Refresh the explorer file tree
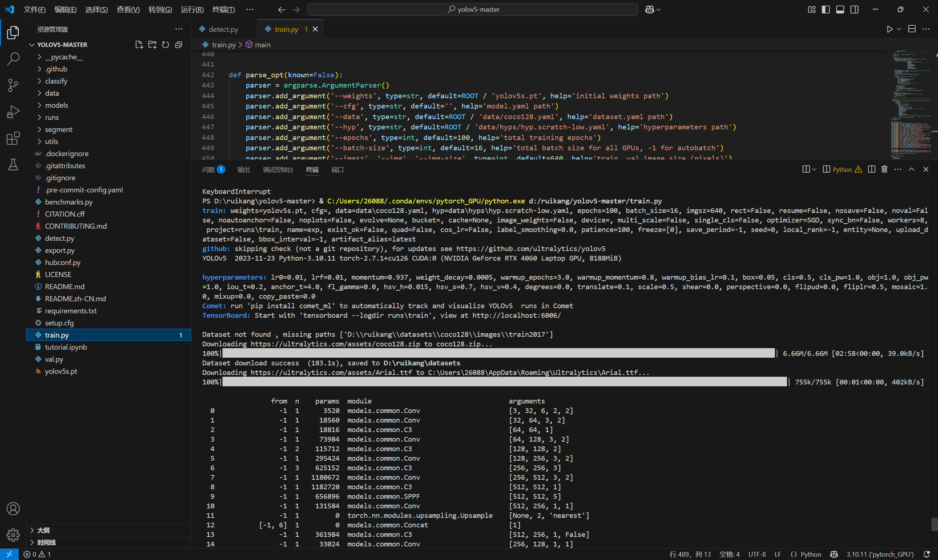The width and height of the screenshot is (938, 560). tap(165, 44)
